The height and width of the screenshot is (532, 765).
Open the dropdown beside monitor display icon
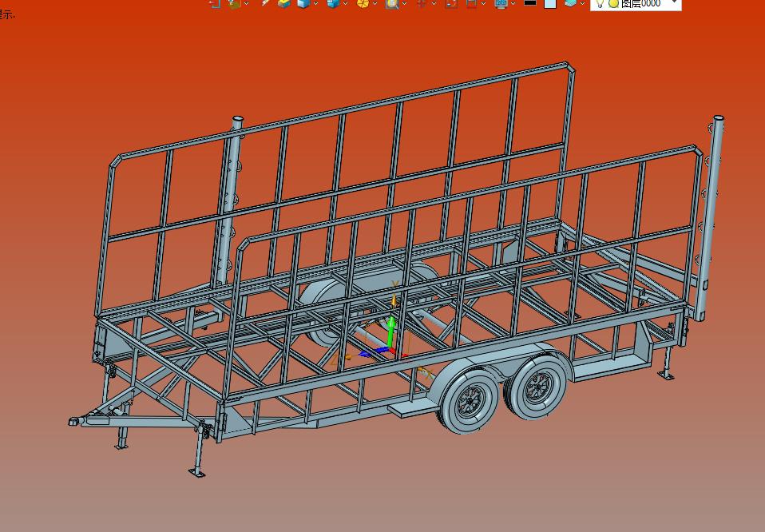coord(513,4)
